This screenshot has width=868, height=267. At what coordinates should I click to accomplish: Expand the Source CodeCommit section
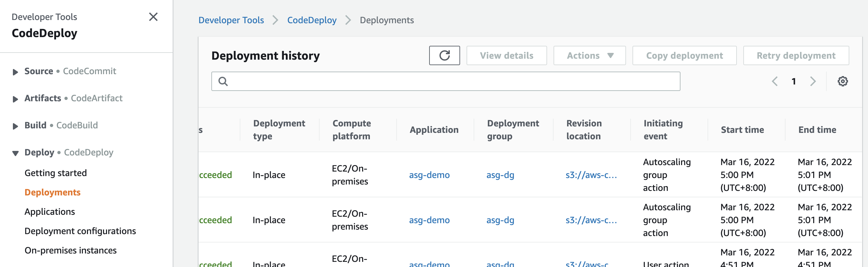click(x=15, y=72)
